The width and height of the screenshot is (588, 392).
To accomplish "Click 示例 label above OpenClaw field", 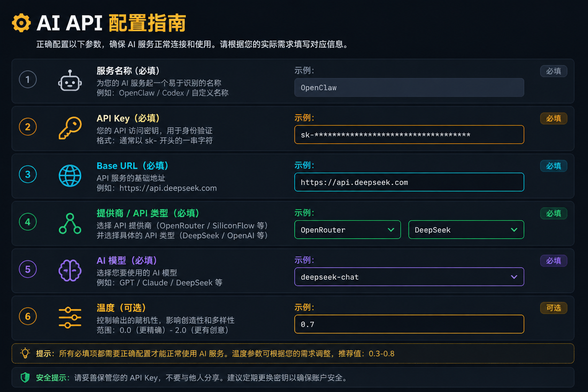I will 304,70.
